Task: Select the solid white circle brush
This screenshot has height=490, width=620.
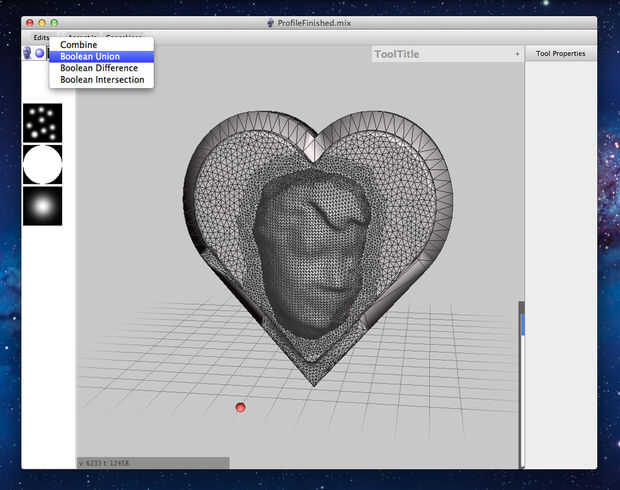Action: click(42, 164)
